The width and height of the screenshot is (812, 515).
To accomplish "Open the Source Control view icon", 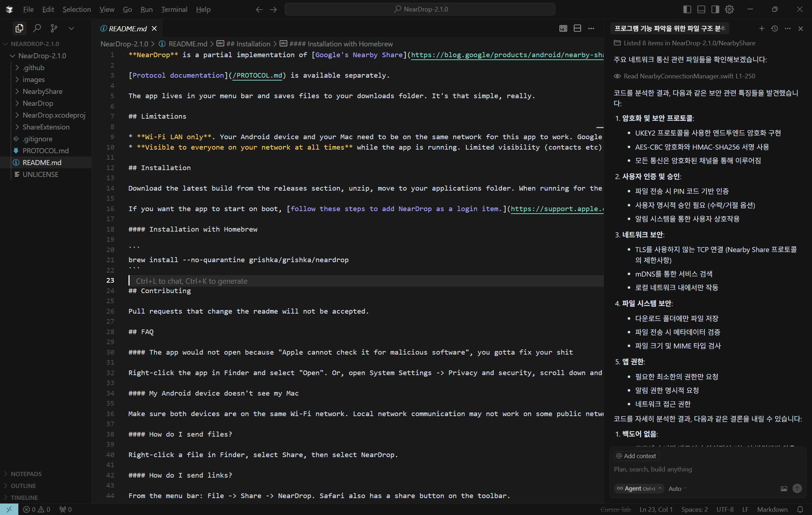I will [54, 28].
